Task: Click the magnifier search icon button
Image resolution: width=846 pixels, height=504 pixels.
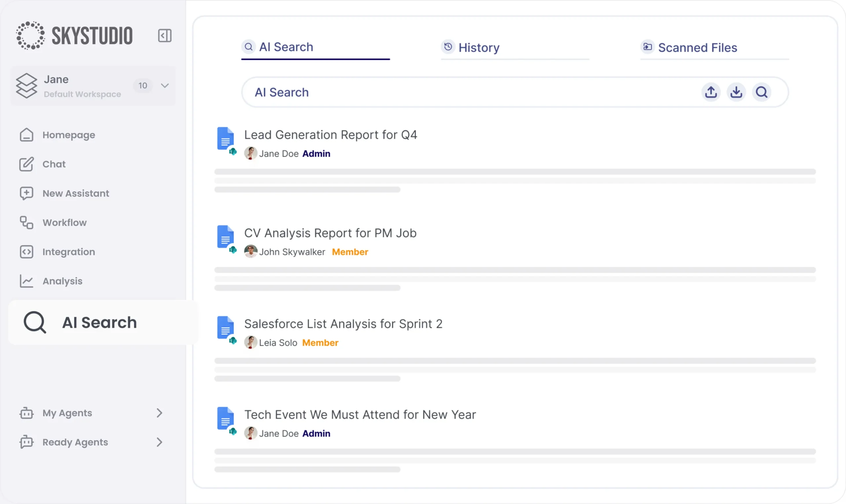Action: coord(761,92)
